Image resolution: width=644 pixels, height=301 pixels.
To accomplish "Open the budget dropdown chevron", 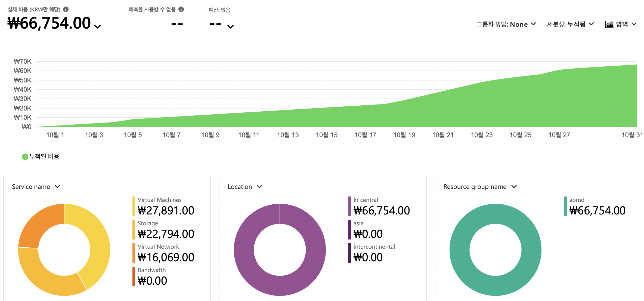I will coord(230,26).
